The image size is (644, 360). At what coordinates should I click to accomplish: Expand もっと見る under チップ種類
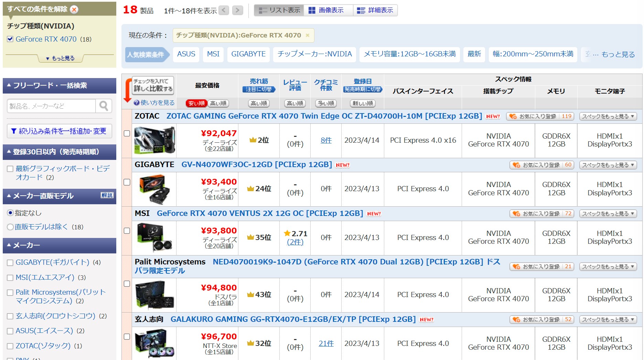(60, 58)
